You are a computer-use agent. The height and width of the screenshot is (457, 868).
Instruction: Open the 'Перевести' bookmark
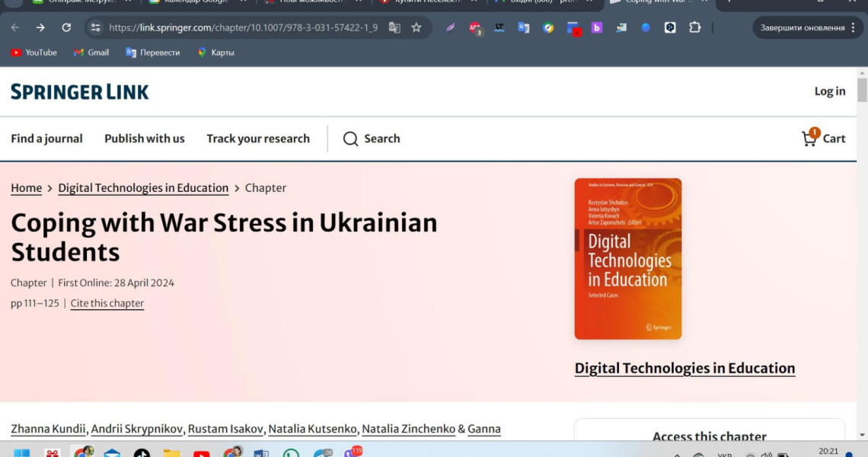pyautogui.click(x=153, y=53)
